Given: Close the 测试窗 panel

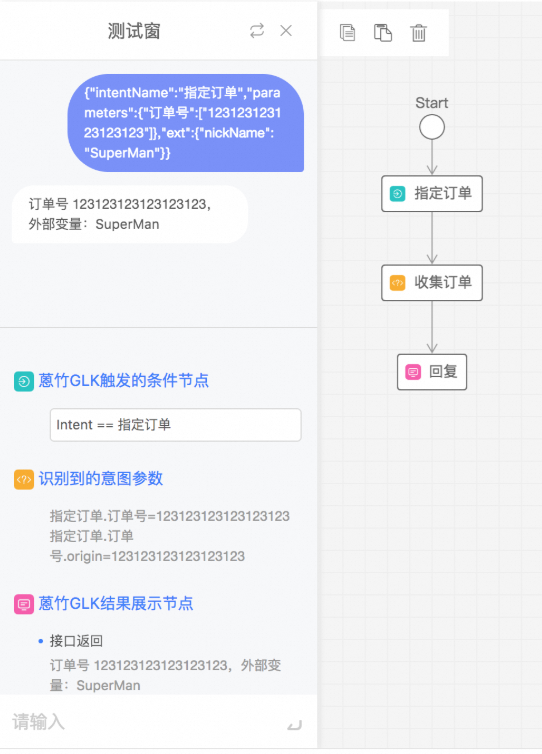Looking at the screenshot, I should pyautogui.click(x=286, y=31).
